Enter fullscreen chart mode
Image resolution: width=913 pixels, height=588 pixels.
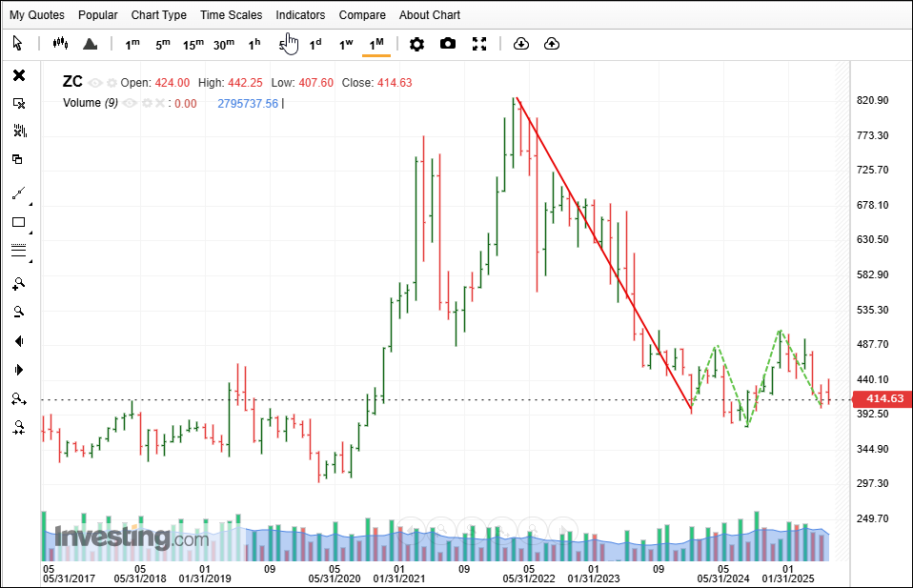tap(479, 44)
